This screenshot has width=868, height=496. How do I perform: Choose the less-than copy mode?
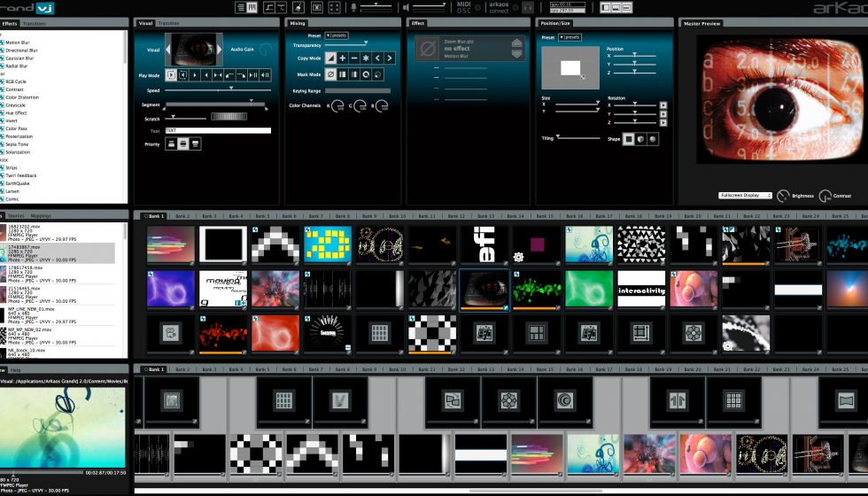point(377,58)
